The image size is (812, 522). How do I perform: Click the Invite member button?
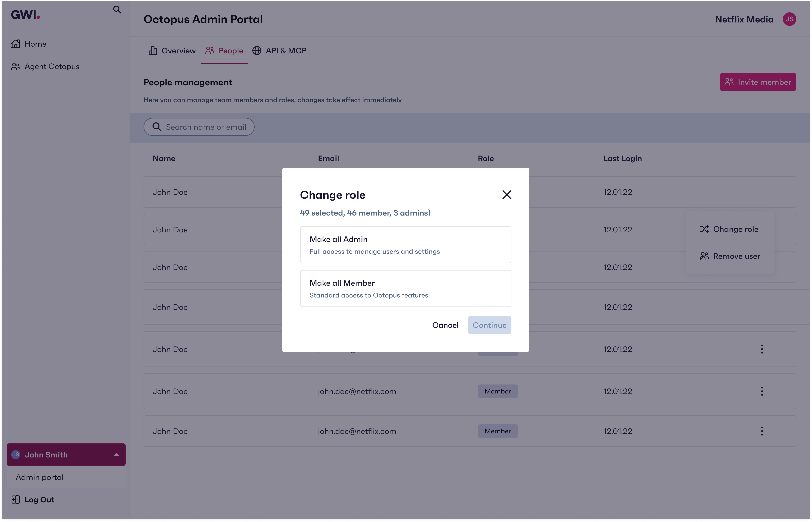point(758,82)
